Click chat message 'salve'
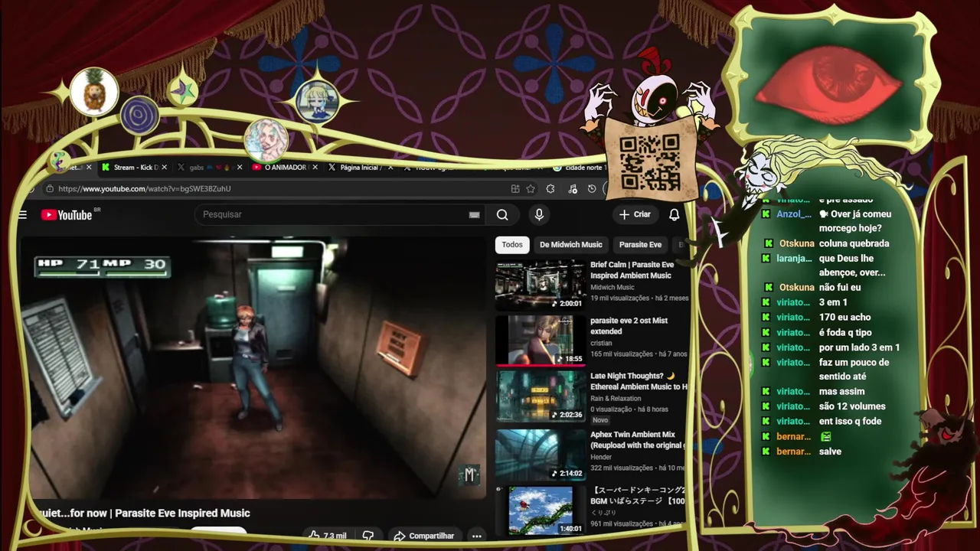The height and width of the screenshot is (551, 980). tap(830, 452)
